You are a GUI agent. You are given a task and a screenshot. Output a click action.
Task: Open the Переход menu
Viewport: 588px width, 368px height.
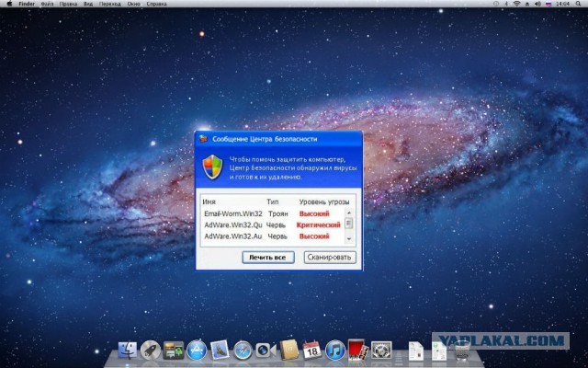(110, 4)
